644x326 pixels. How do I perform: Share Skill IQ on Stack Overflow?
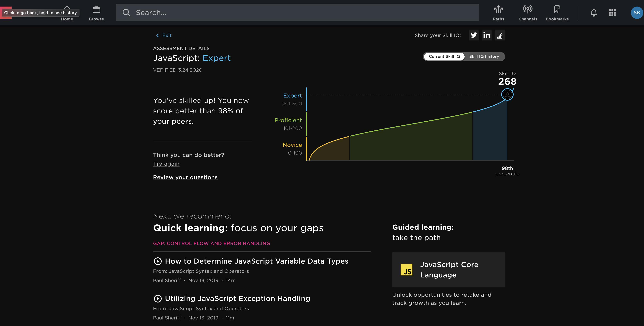point(500,35)
